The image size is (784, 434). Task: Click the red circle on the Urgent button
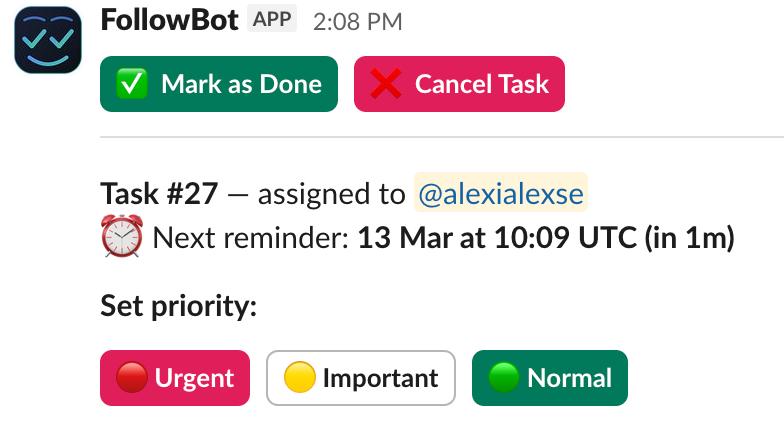click(x=132, y=378)
